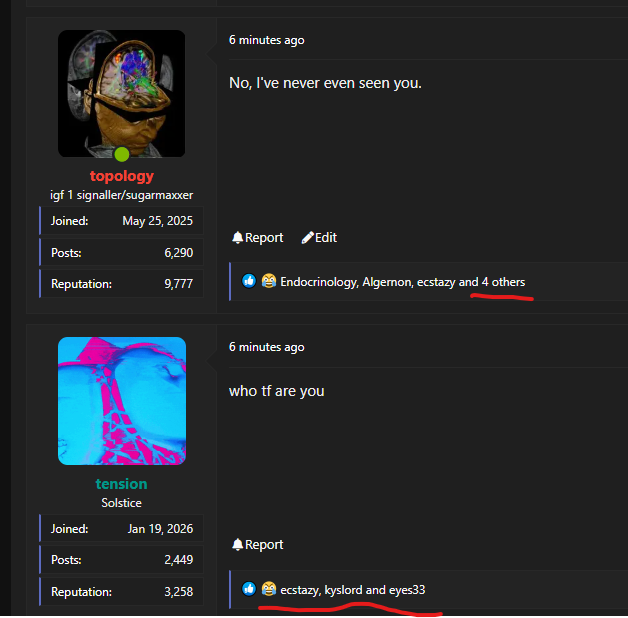Screen dimensions: 628x618
Task: Click the "6 minutes ago" timestamp on topology's post
Action: coord(267,40)
